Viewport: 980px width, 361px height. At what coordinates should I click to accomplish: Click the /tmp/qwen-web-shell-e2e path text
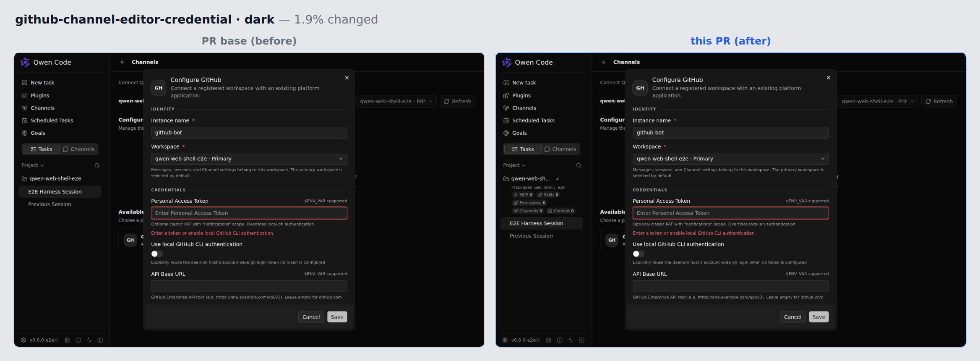point(538,188)
